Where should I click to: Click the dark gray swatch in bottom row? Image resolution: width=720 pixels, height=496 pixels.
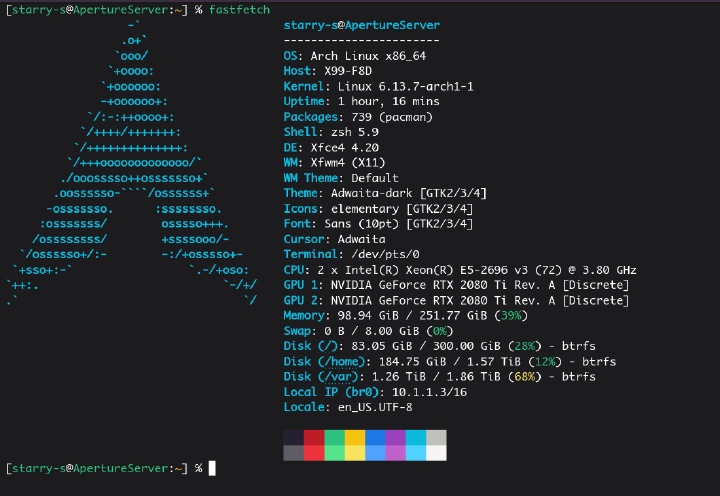(x=293, y=453)
